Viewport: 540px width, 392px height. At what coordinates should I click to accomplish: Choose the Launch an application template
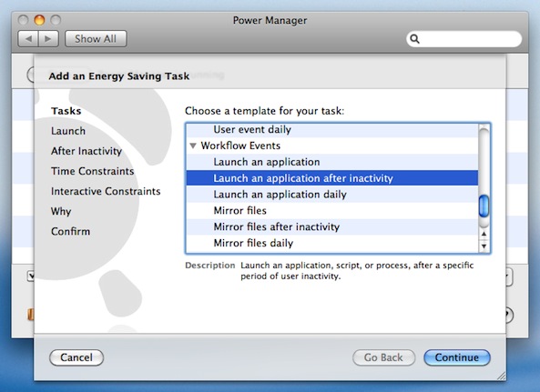[332, 162]
